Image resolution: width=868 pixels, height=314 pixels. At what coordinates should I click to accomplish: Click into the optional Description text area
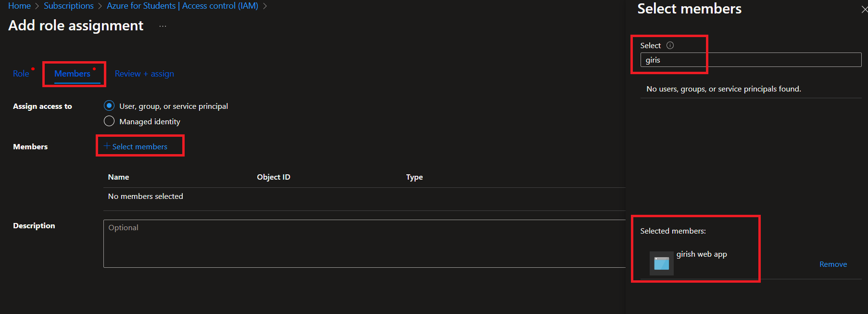(364, 244)
